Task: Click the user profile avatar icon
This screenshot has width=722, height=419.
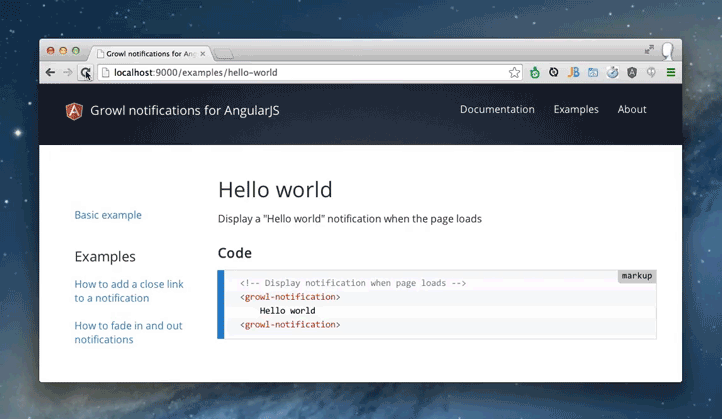Action: pos(668,51)
